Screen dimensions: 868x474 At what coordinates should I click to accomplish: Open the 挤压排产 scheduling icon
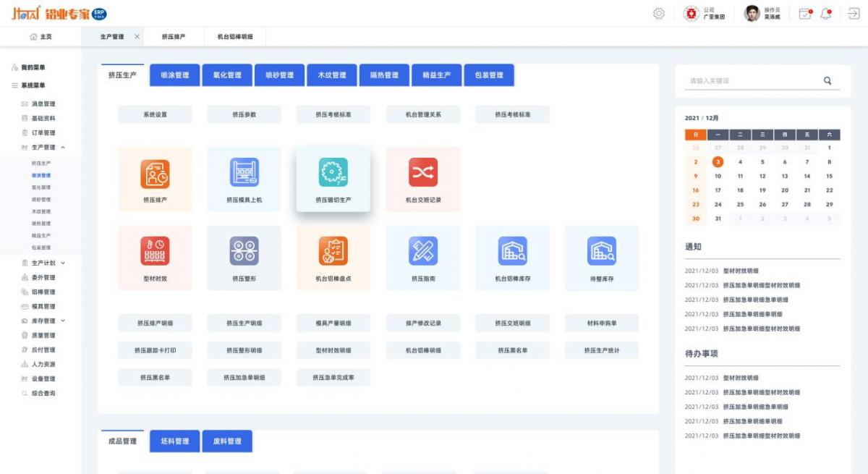click(x=155, y=174)
